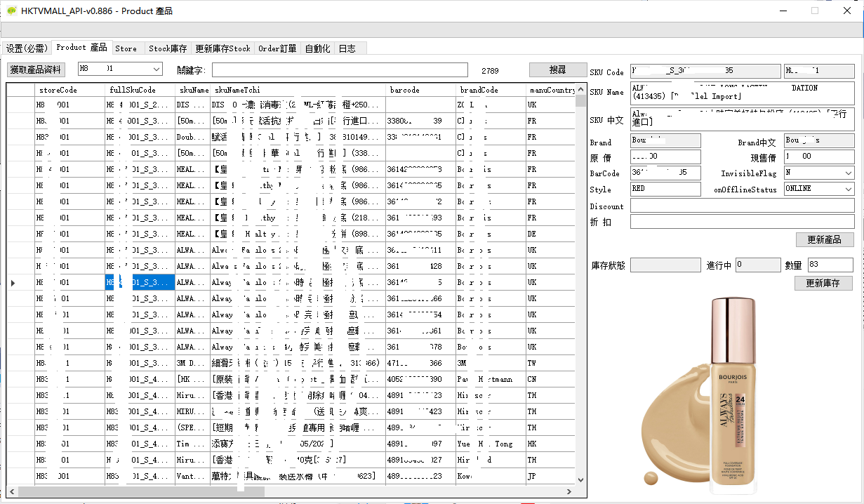Open the store code dropdown
Viewport: 864px width, 504px height.
[157, 69]
